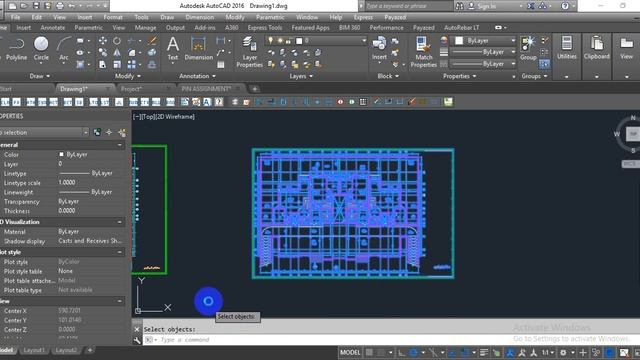Toggle PICKADD mode in Properties palette
Screen dimensions: 640x360
point(97,132)
